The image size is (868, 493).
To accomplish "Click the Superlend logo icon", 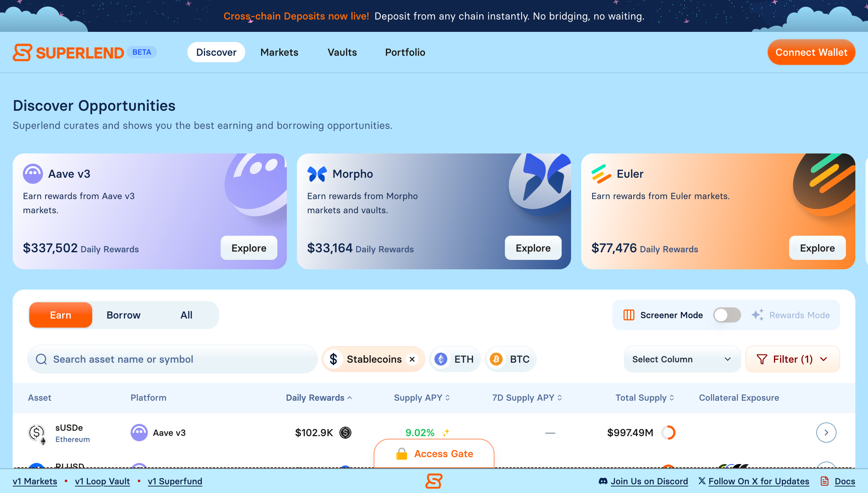I will (22, 52).
